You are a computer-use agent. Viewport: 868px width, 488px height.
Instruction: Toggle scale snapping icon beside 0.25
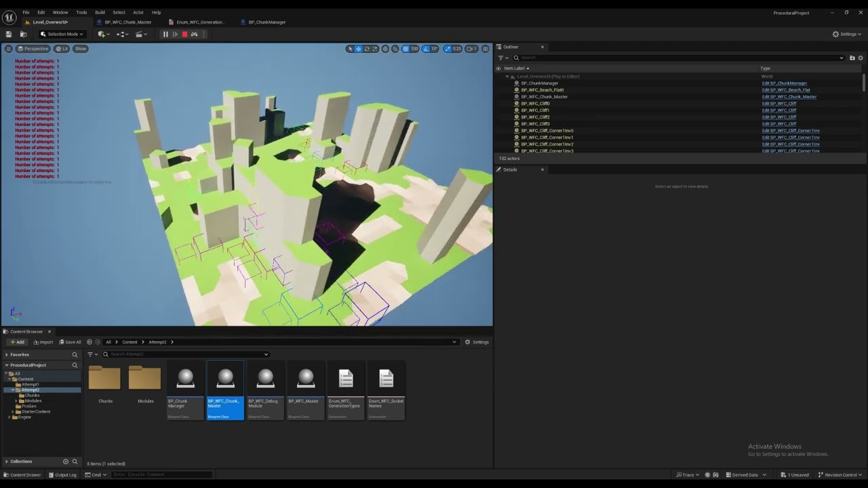(x=448, y=49)
